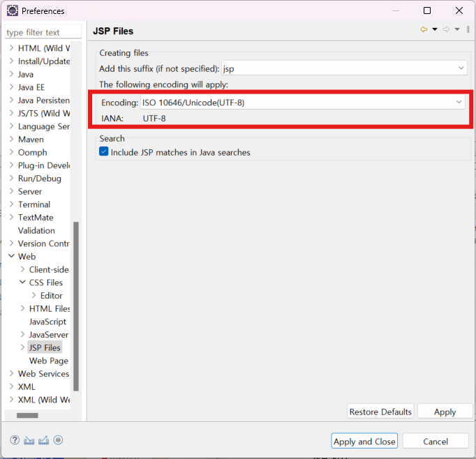476x459 pixels.
Task: Click the tree horizontal scrollbar thumb
Action: [x=27, y=415]
